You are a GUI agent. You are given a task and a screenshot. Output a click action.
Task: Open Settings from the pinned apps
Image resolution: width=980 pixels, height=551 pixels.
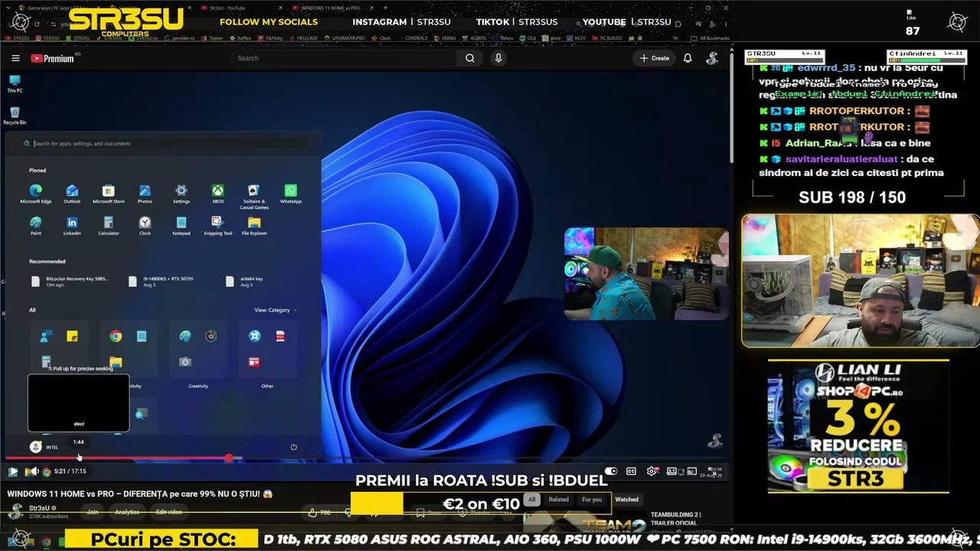(x=181, y=194)
